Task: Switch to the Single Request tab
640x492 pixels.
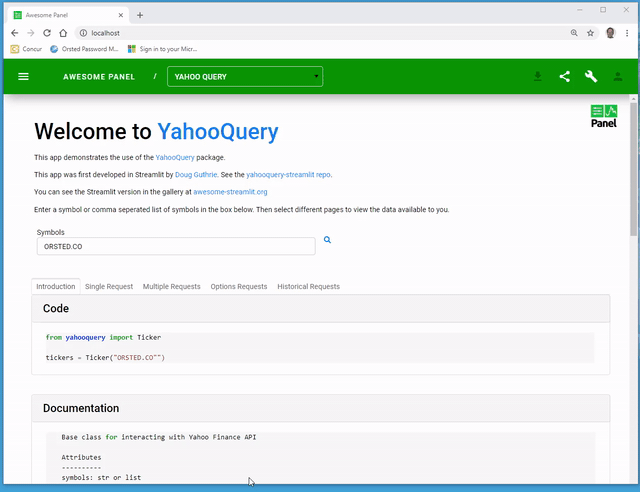Action: [x=109, y=286]
